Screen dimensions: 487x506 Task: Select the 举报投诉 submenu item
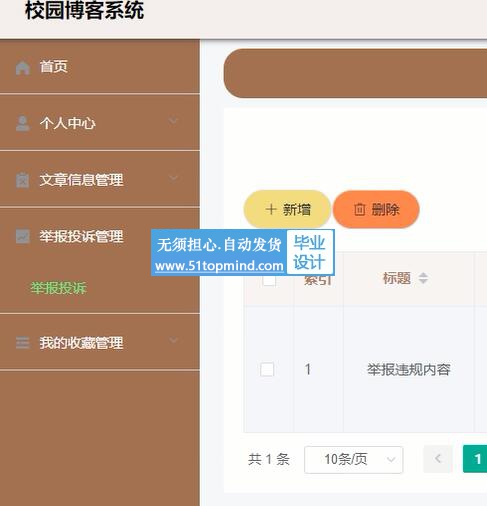click(x=59, y=288)
